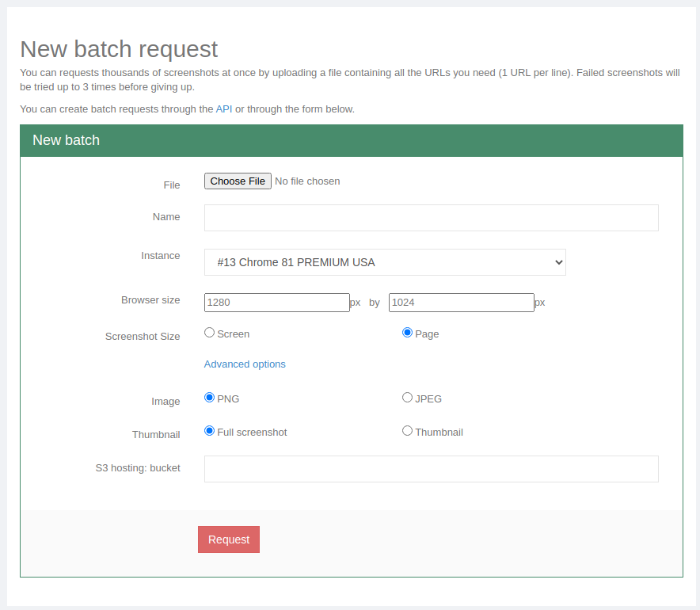Select the Screen screenshot size option
700x610 pixels.
209,333
